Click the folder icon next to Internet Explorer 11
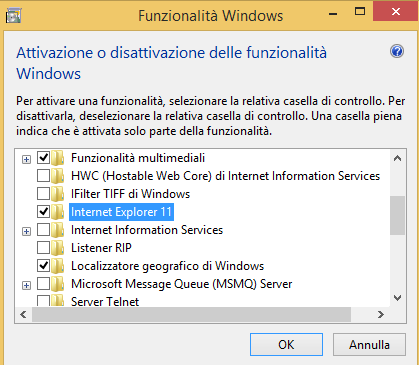 (x=58, y=212)
